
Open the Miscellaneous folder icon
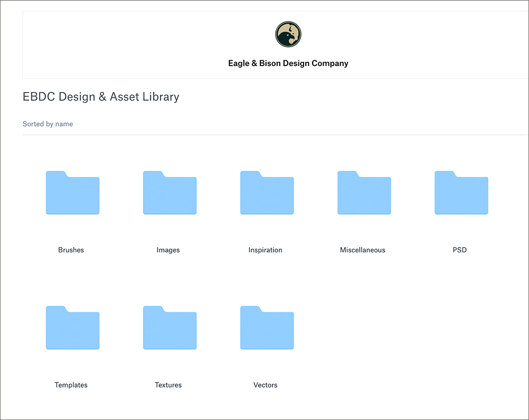364,193
